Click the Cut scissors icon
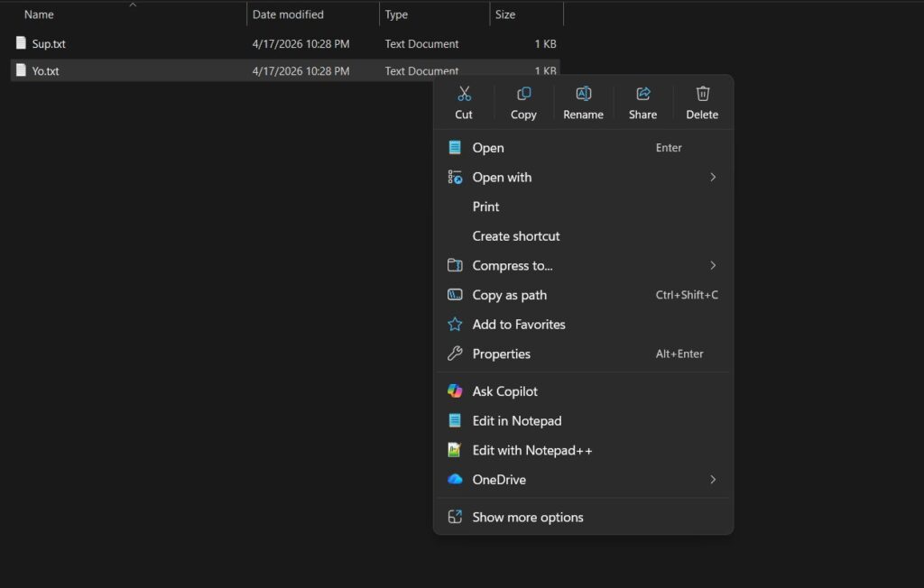The width and height of the screenshot is (924, 588). tap(464, 94)
